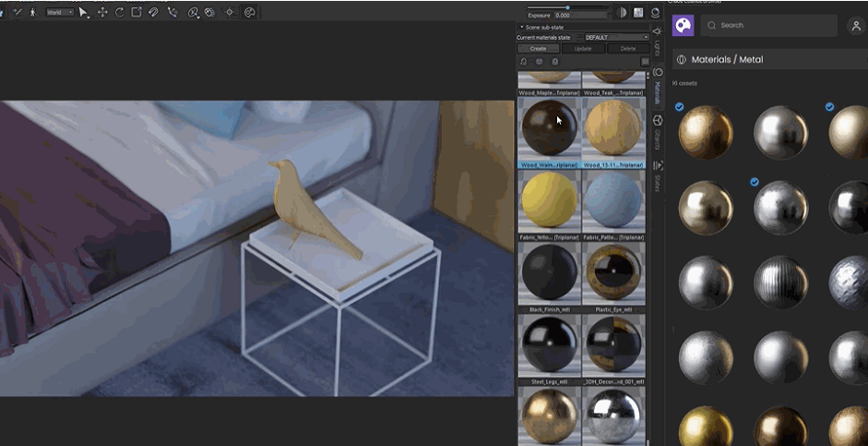The height and width of the screenshot is (446, 868).
Task: Open the user account profile icon
Action: (855, 27)
